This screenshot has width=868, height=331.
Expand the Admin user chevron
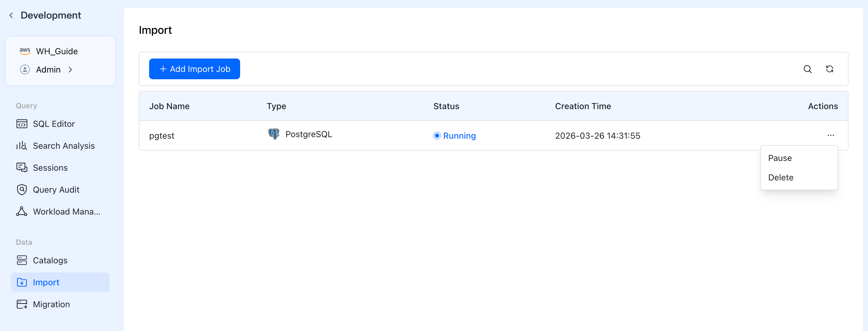click(70, 69)
